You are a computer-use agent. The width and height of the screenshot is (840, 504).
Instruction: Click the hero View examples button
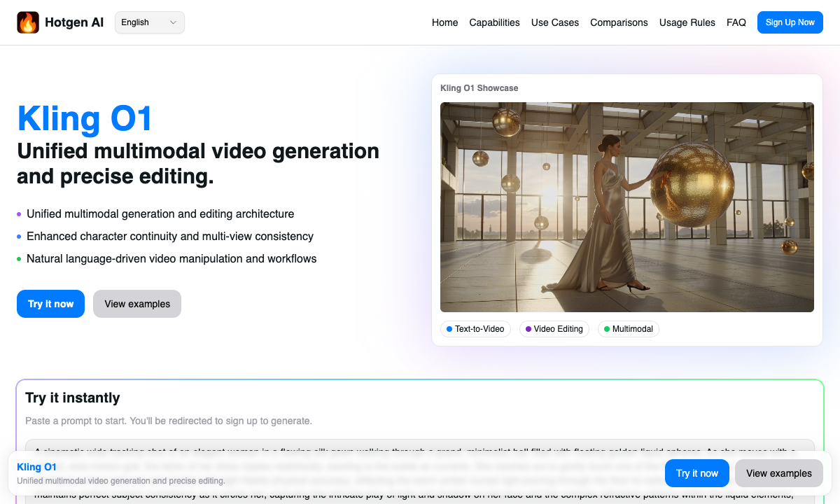pyautogui.click(x=137, y=304)
